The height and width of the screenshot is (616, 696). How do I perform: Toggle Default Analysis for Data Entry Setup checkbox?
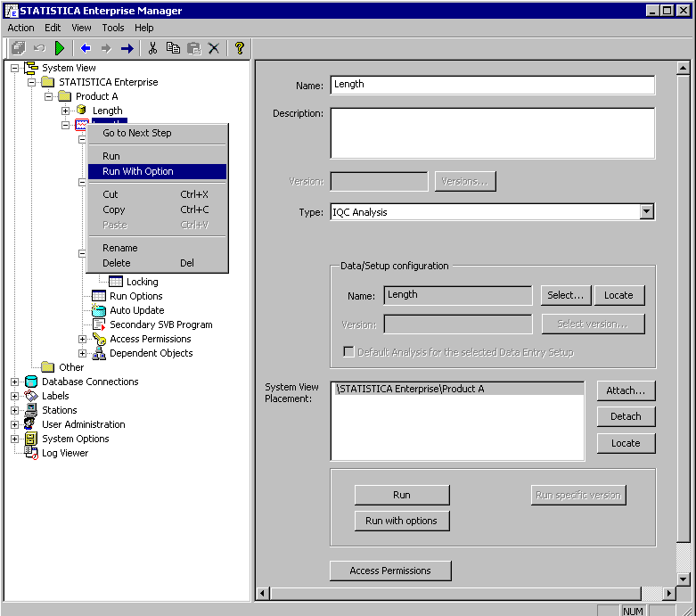[348, 352]
